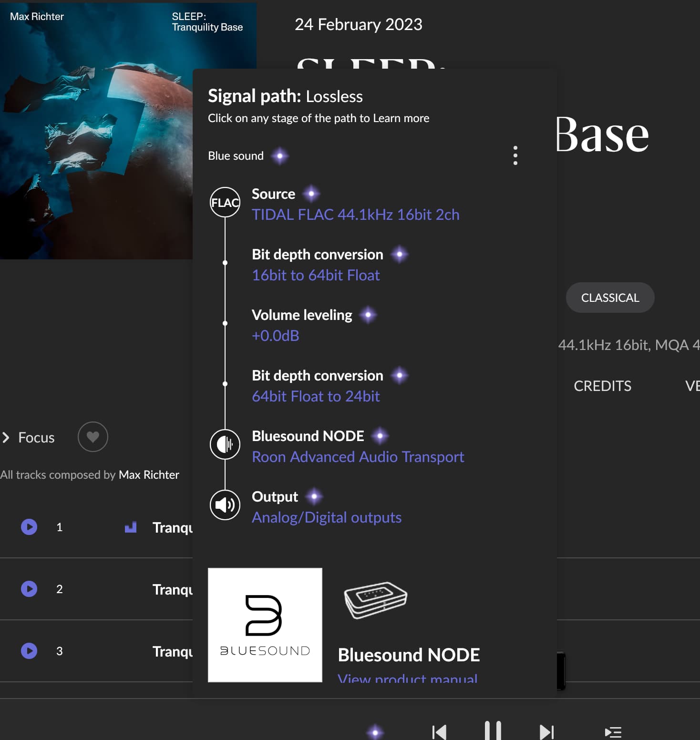
Task: Open the Max Richter composer link
Action: point(149,475)
